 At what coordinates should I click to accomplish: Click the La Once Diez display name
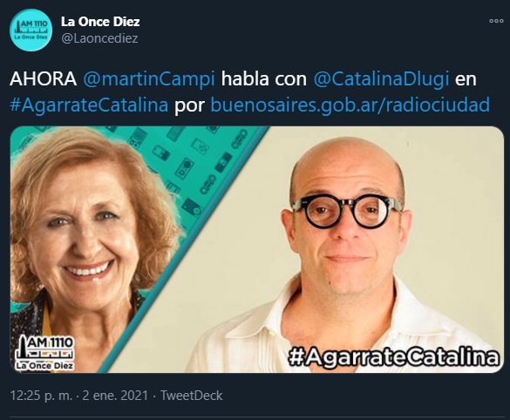point(100,22)
